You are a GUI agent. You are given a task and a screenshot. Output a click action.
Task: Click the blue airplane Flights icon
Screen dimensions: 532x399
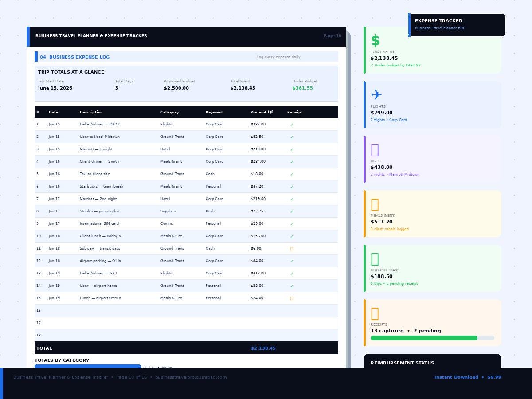coord(376,95)
